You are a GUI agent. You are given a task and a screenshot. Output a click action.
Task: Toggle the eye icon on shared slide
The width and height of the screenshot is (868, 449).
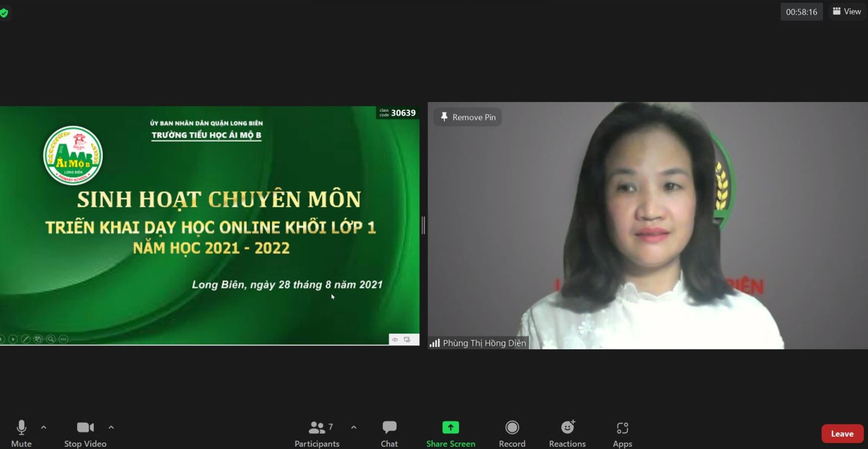[x=395, y=340]
